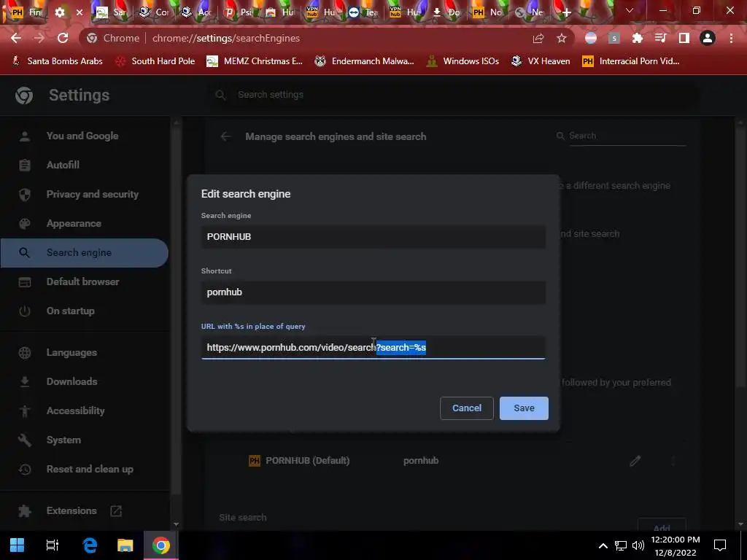The height and width of the screenshot is (560, 747).
Task: Share this page icon in address bar
Action: pos(538,38)
